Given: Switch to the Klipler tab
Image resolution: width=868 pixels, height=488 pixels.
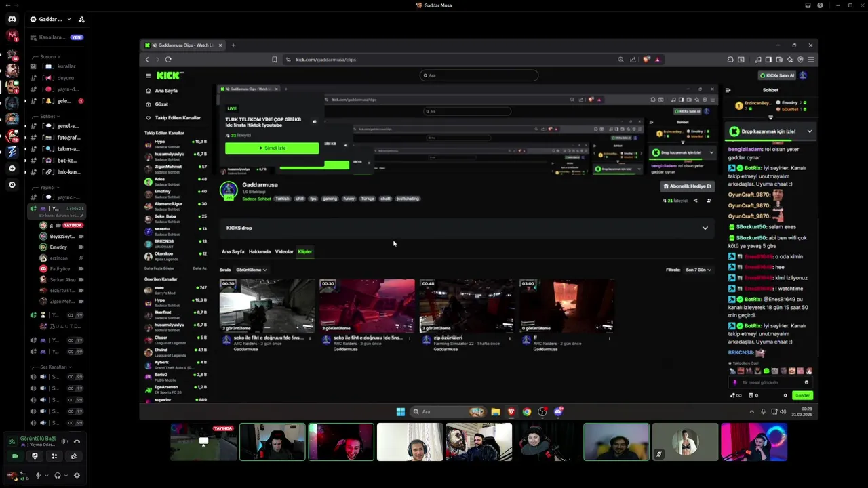Looking at the screenshot, I should coord(305,251).
